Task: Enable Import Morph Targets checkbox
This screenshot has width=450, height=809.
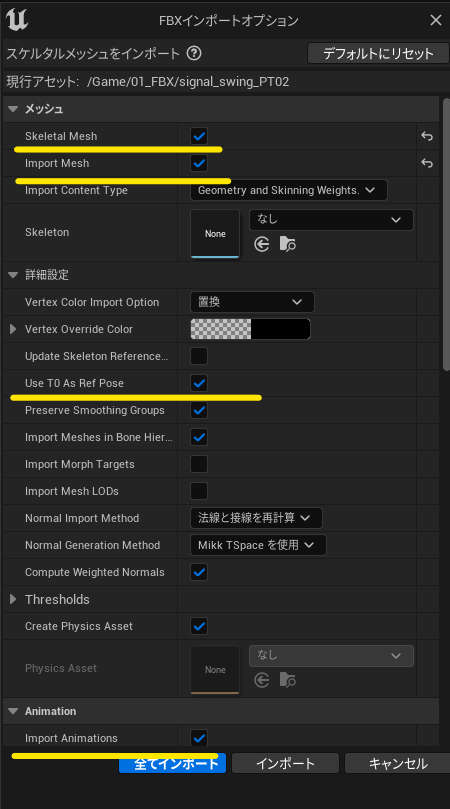Action: coord(199,464)
